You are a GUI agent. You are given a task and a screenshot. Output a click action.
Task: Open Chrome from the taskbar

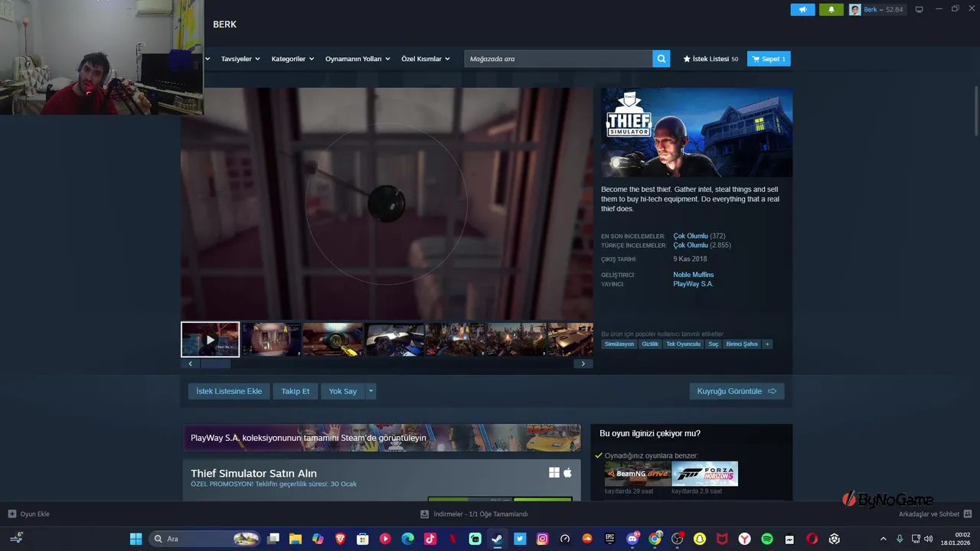pos(655,539)
